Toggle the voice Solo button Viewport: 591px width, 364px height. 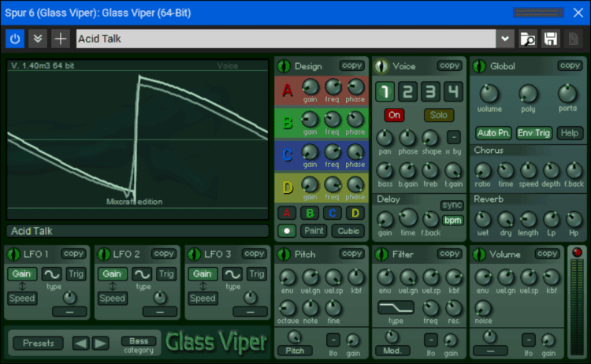(439, 115)
